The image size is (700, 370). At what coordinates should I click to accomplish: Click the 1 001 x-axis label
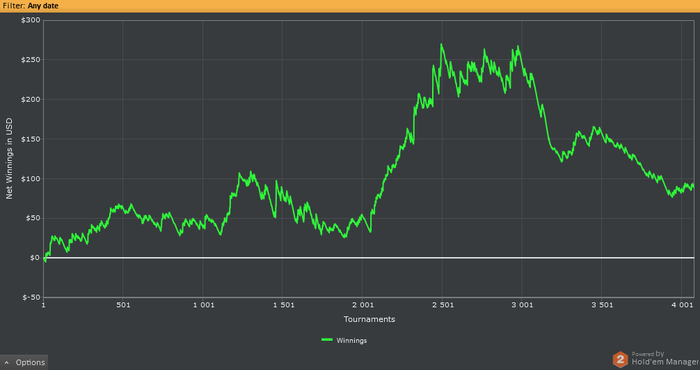click(203, 305)
